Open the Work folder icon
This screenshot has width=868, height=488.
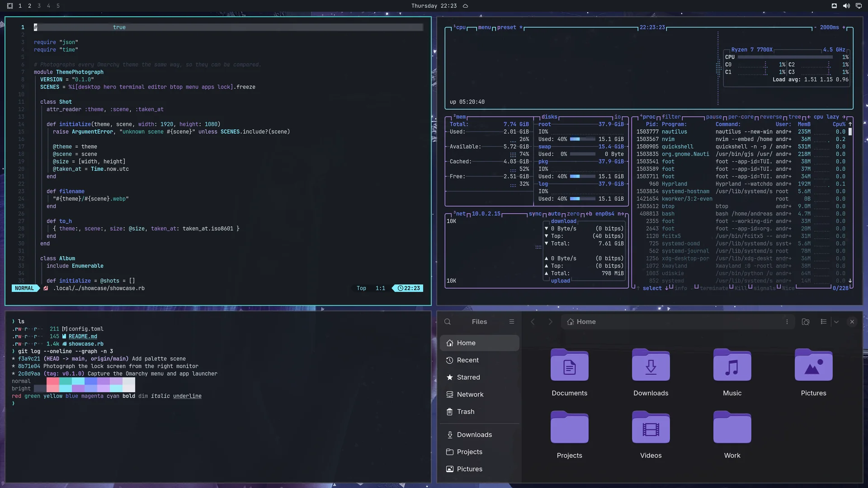732,427
